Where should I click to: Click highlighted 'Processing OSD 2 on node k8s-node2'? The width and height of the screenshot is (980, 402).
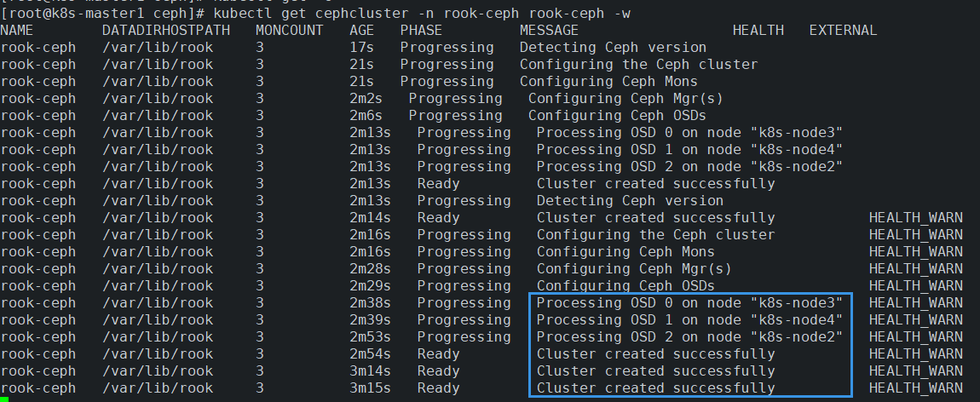(x=689, y=337)
